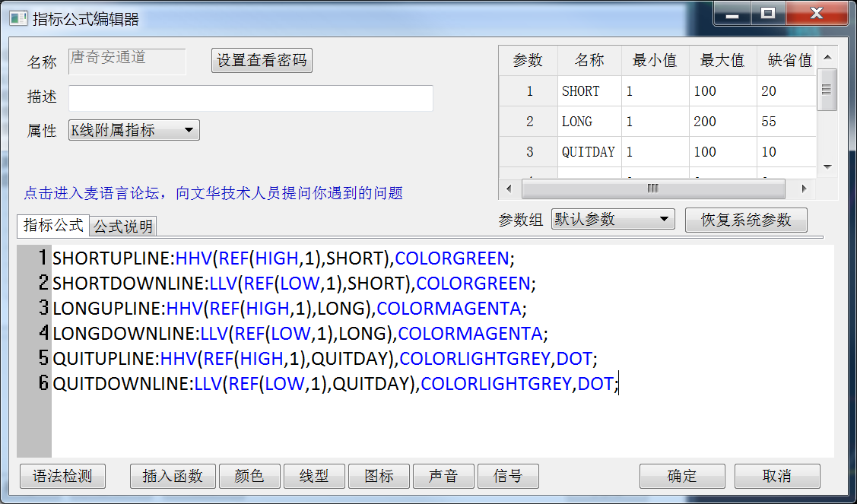The image size is (857, 504).
Task: Click the 图标 icon button
Action: coord(379,477)
